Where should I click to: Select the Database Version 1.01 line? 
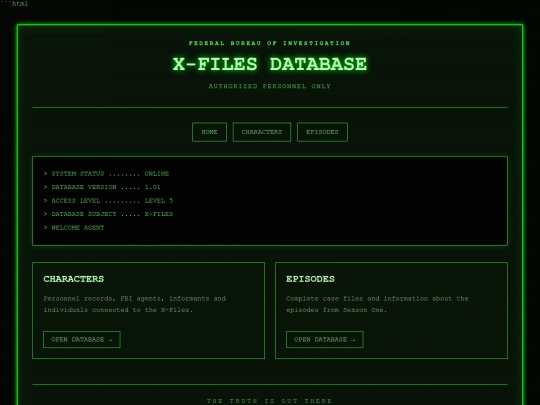click(102, 187)
